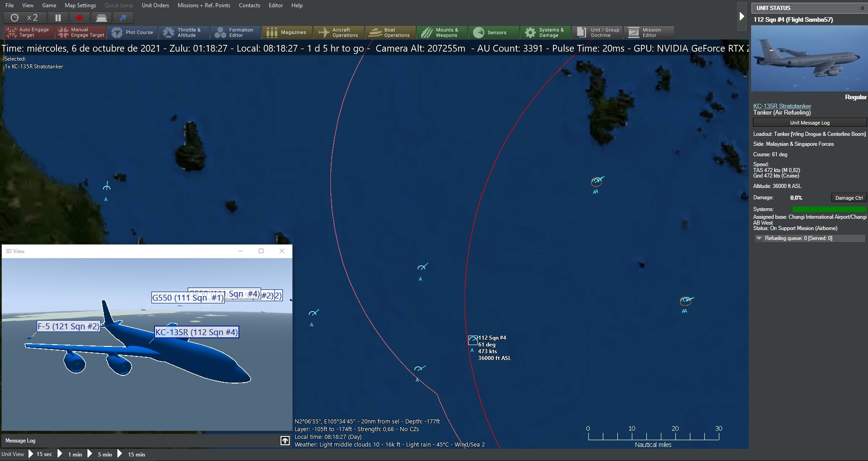Image resolution: width=868 pixels, height=461 pixels.
Task: Open the Magazines panel
Action: click(286, 32)
